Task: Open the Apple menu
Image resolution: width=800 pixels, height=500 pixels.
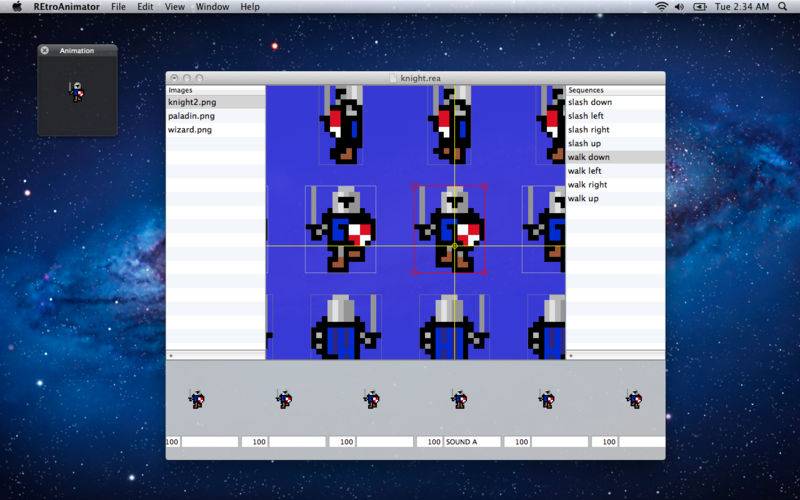Action: point(16,7)
